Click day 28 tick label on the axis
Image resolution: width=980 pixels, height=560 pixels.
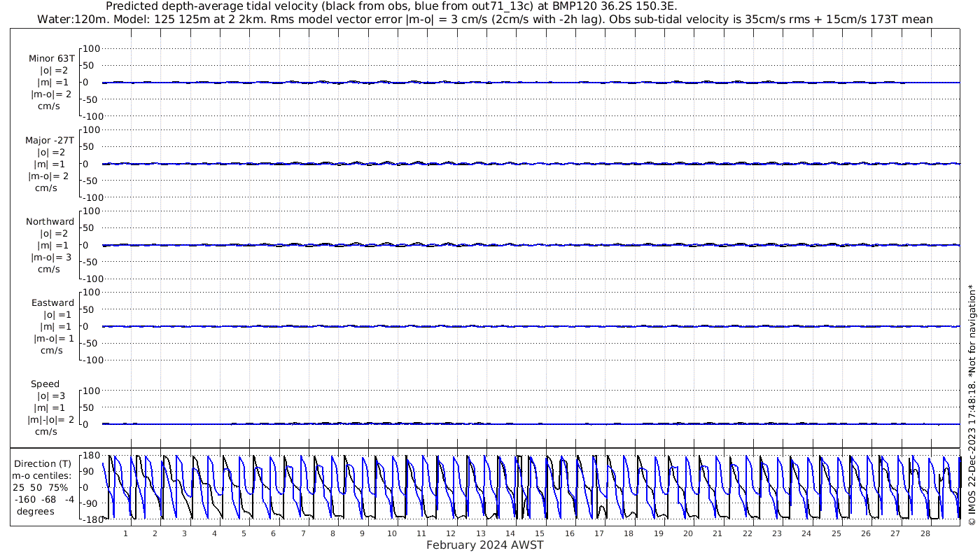pos(925,533)
